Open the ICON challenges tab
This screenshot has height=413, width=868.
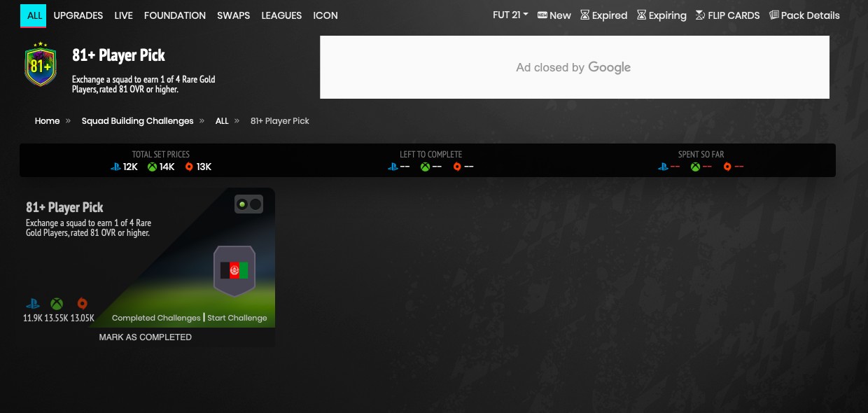(x=325, y=15)
